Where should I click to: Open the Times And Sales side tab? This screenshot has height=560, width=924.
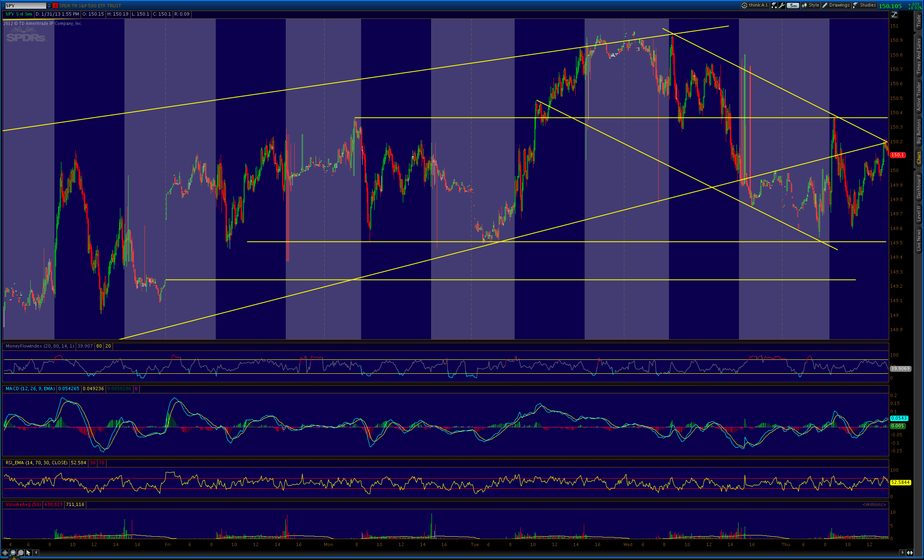click(x=919, y=56)
